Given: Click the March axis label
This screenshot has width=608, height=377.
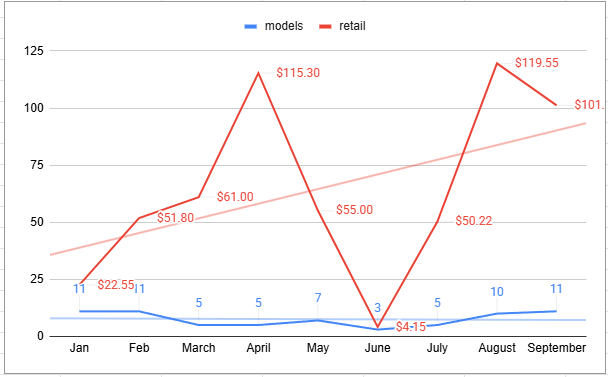Looking at the screenshot, I should click(199, 348).
